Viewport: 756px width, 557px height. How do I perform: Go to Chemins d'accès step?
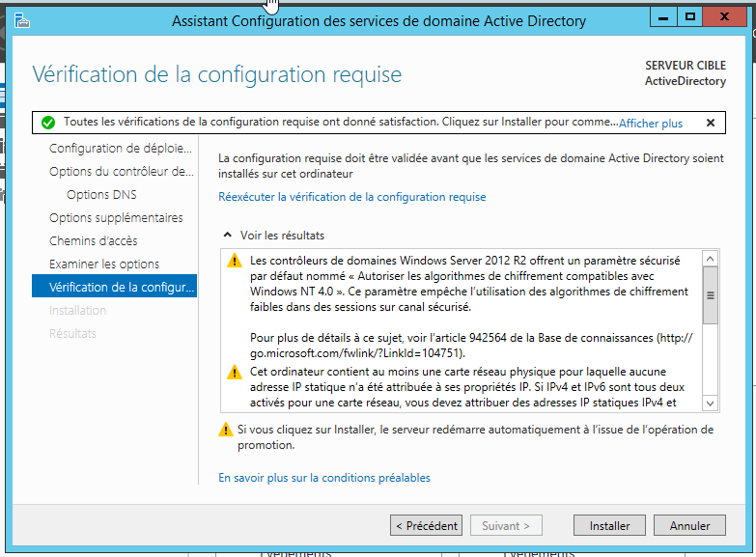(93, 240)
